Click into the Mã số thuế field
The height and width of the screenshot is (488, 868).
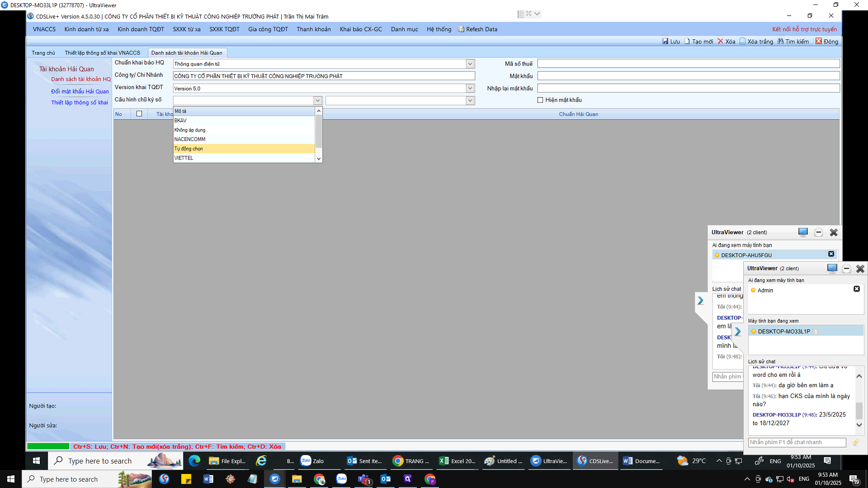[x=688, y=64]
